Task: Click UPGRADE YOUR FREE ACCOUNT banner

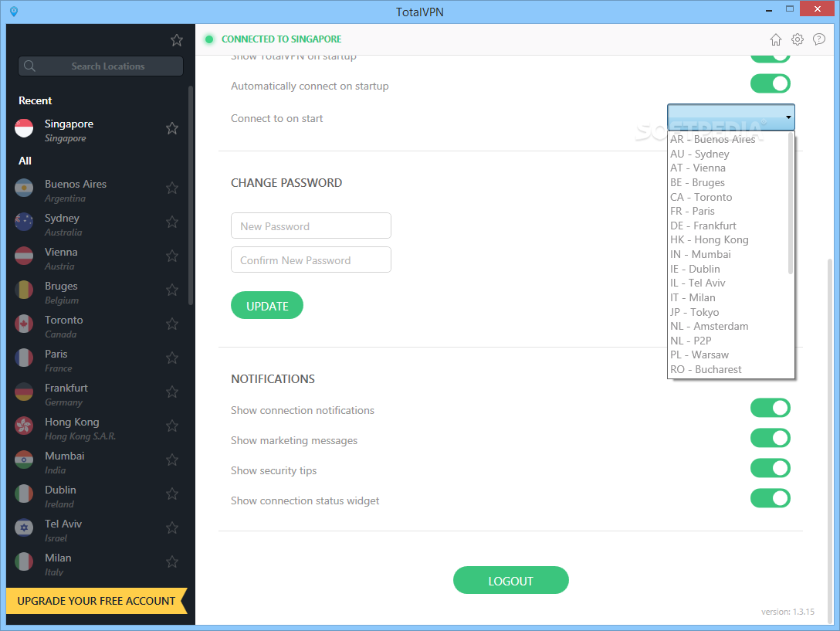Action: (x=97, y=601)
